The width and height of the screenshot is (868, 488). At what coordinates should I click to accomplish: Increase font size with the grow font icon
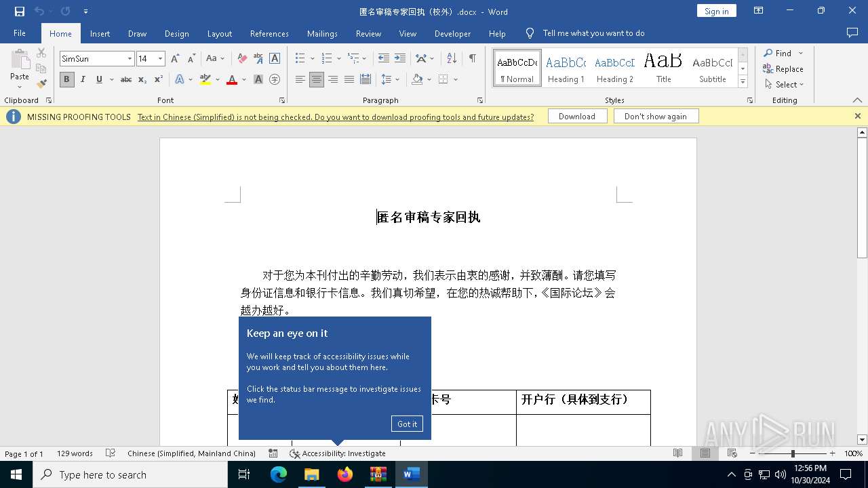[x=175, y=59]
